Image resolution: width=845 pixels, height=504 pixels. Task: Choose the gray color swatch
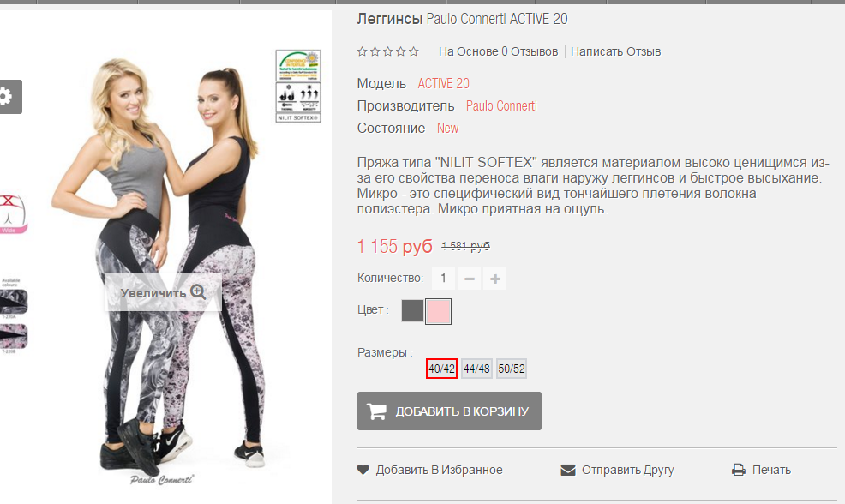pyautogui.click(x=412, y=311)
